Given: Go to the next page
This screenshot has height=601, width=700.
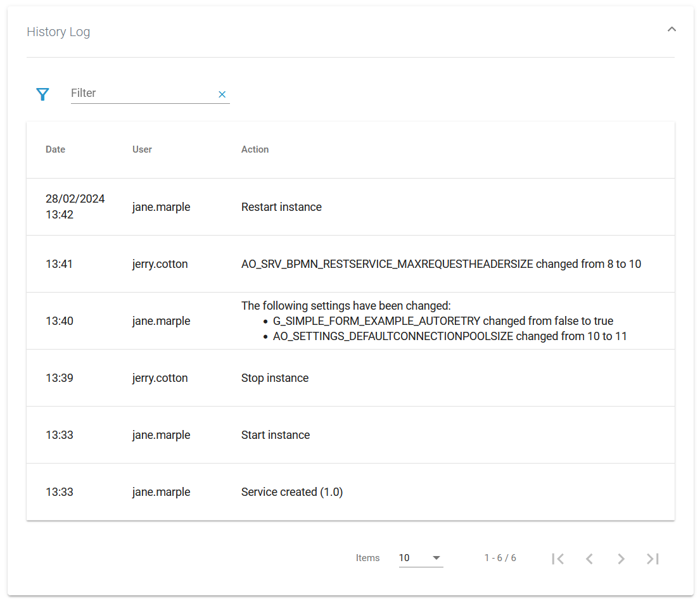Looking at the screenshot, I should point(621,559).
